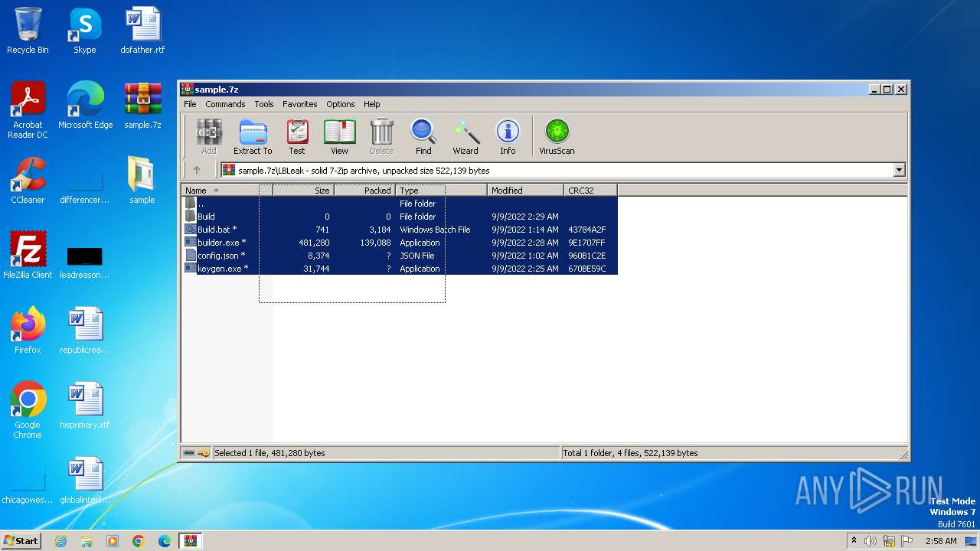Run VirusScan on the archive
This screenshot has width=980, height=551.
[557, 137]
